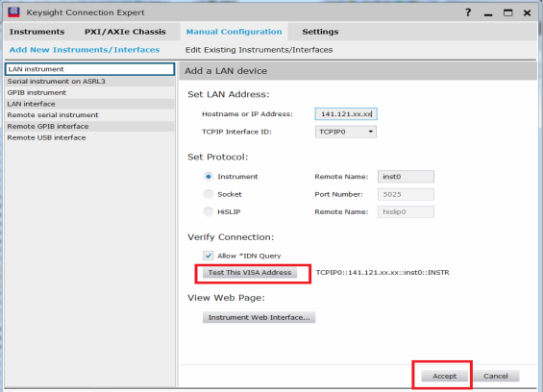Close the Keysight Connection Expert window

click(x=527, y=13)
